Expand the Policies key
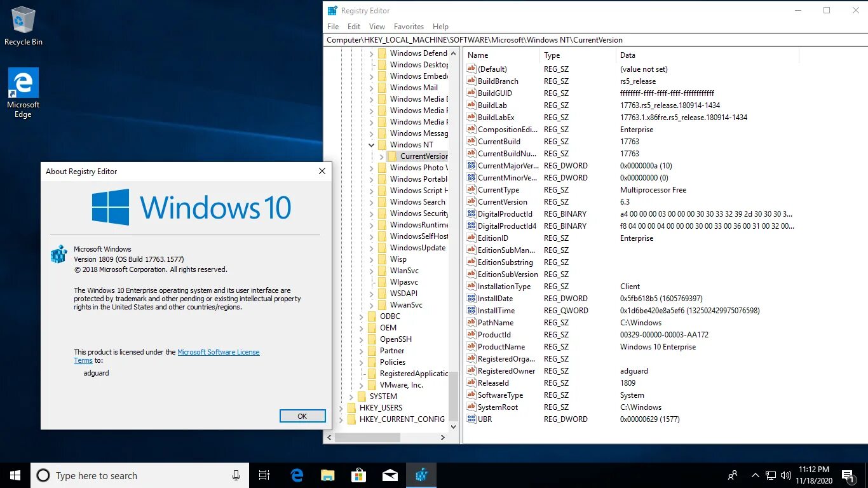Screen dimensions: 868x488 [x=362, y=362]
